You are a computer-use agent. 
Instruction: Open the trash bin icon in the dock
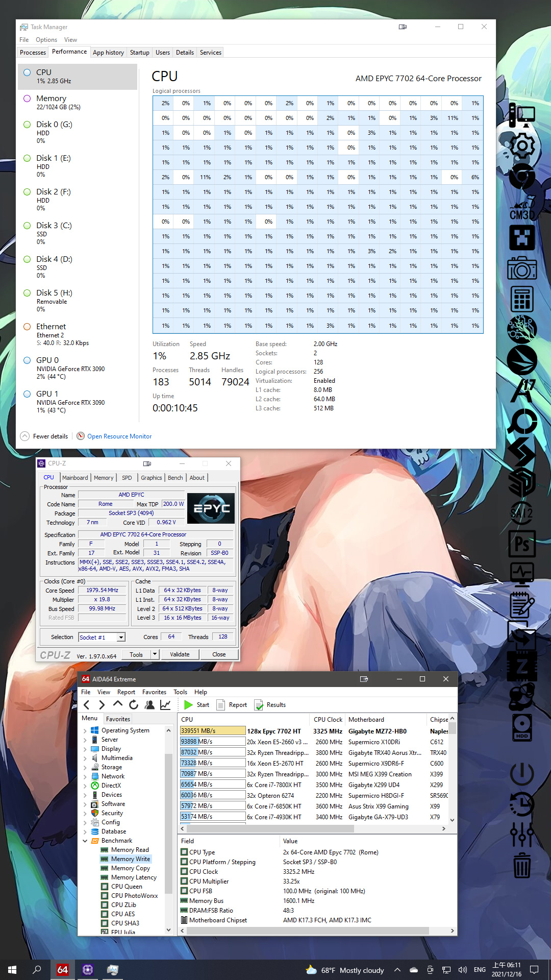point(522,865)
